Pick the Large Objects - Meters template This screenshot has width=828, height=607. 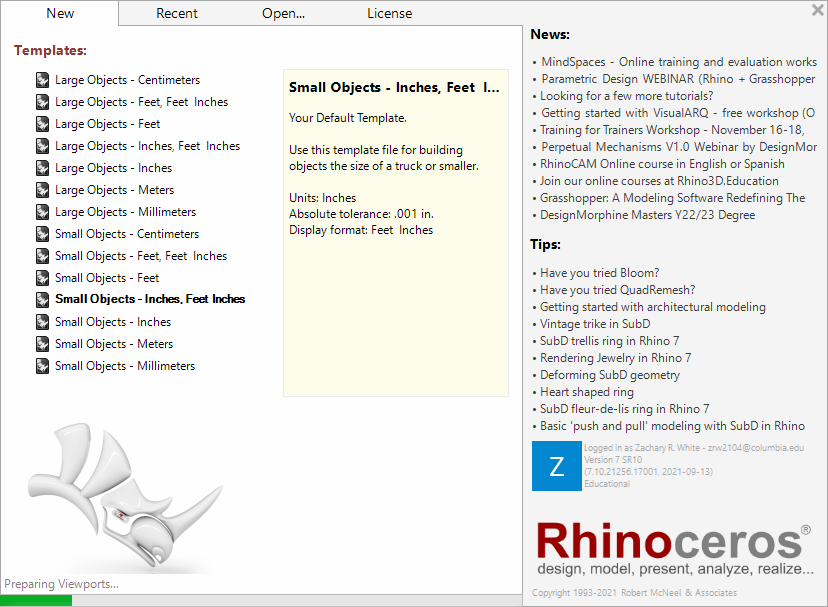tap(115, 190)
